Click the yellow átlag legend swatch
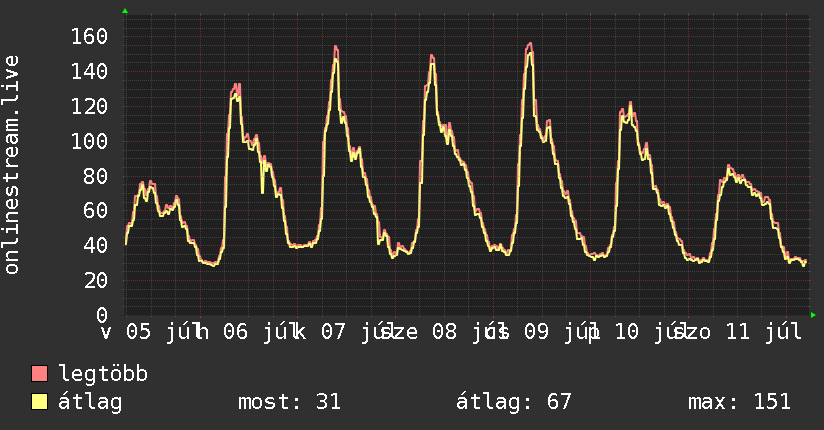 point(39,402)
